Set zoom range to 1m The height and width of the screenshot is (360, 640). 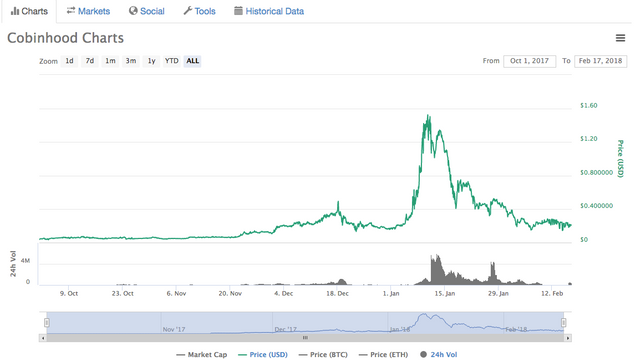point(110,61)
